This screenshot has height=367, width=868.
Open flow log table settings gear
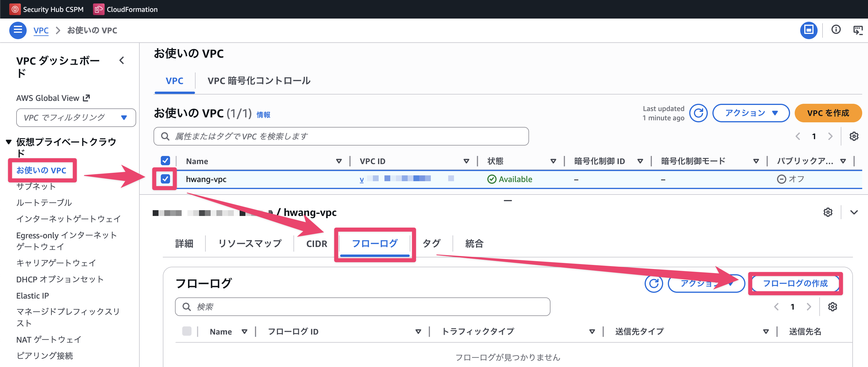[x=832, y=306]
